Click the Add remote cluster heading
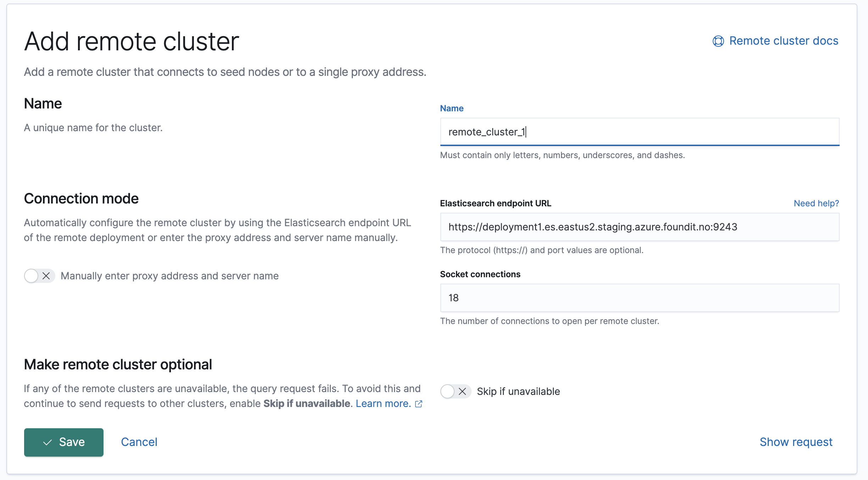This screenshot has width=868, height=480. [132, 42]
